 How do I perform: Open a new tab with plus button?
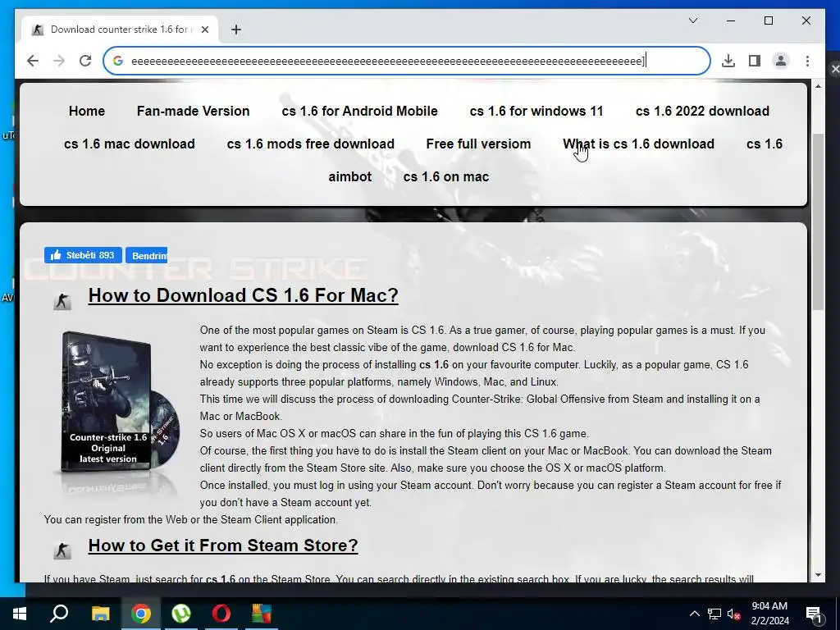point(235,30)
